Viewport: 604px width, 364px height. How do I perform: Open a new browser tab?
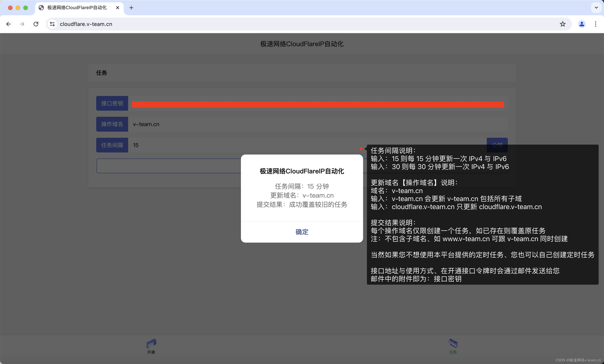tap(131, 8)
